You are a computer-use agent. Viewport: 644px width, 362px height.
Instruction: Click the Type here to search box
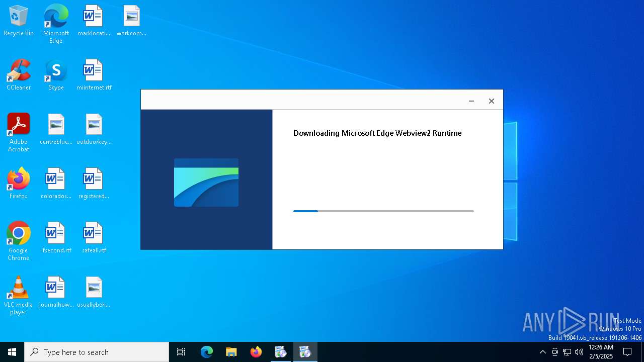click(97, 352)
